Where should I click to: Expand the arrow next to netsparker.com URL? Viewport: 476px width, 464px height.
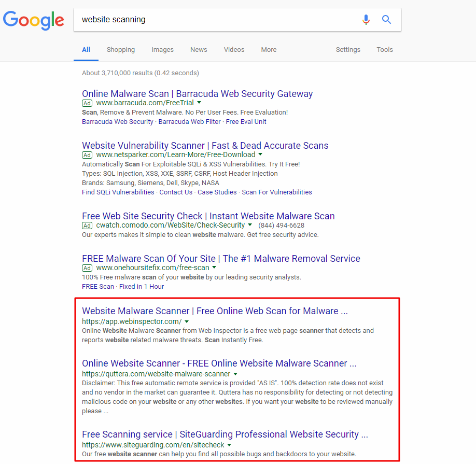tap(260, 154)
